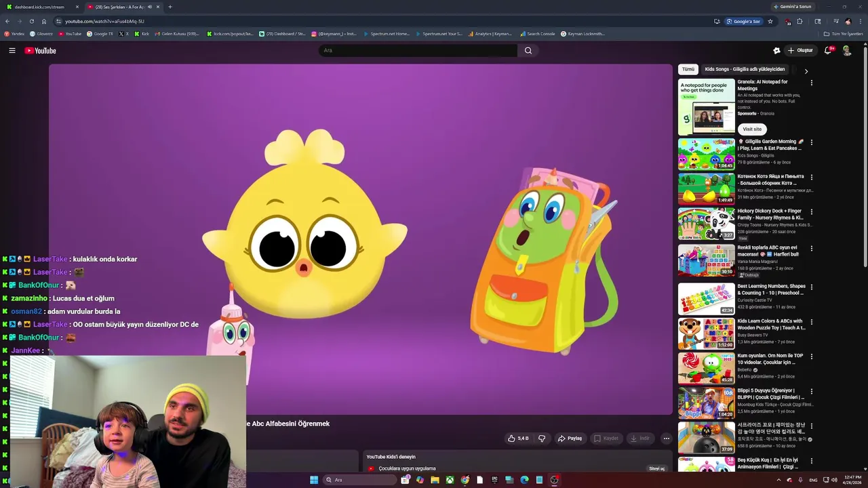This screenshot has height=488, width=868.
Task: Open options for Best Learning Numbers video
Action: pyautogui.click(x=811, y=287)
